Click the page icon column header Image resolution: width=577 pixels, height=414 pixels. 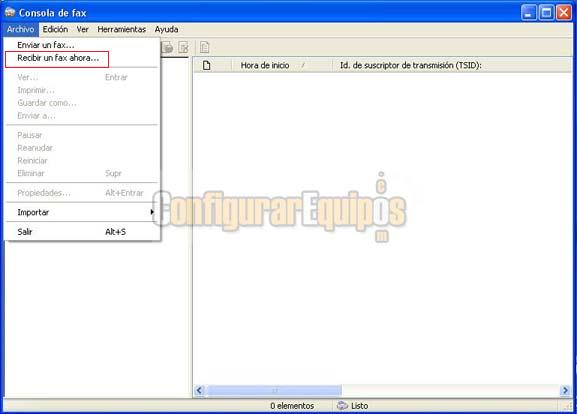[x=206, y=66]
